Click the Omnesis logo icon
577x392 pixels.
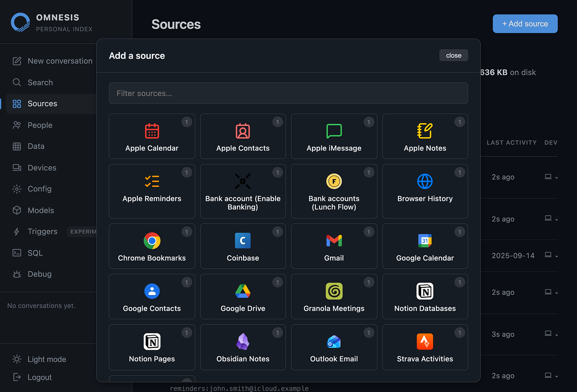[x=20, y=22]
